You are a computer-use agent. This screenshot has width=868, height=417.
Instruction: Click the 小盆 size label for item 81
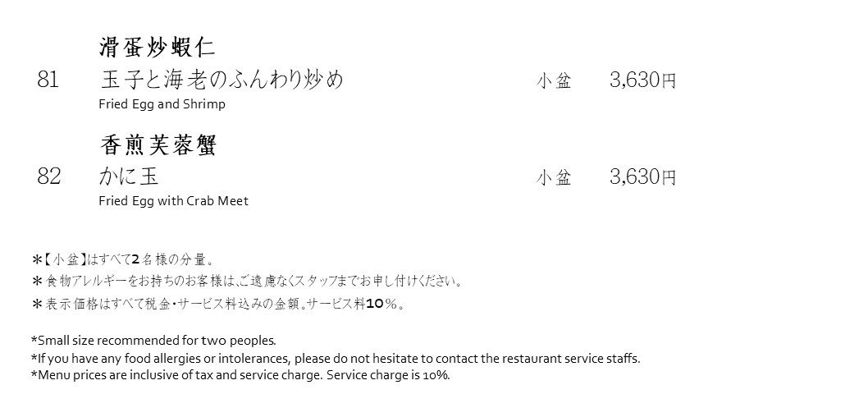pos(554,81)
